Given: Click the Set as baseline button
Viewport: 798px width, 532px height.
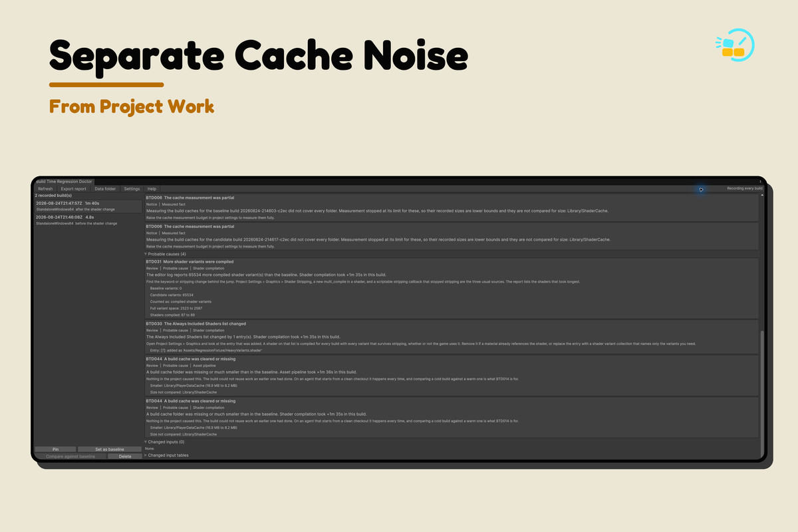Looking at the screenshot, I should pos(110,450).
